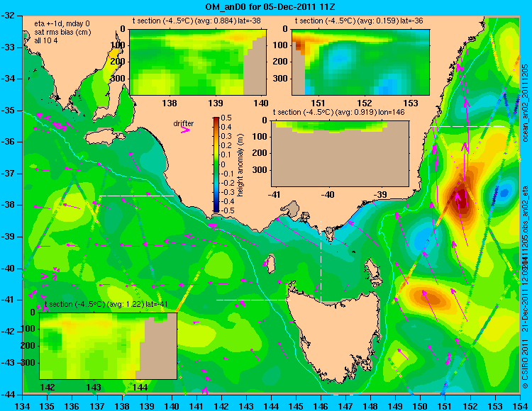Click the 'all 10 4' annotation text
This screenshot has width=532, height=411.
[46, 40]
